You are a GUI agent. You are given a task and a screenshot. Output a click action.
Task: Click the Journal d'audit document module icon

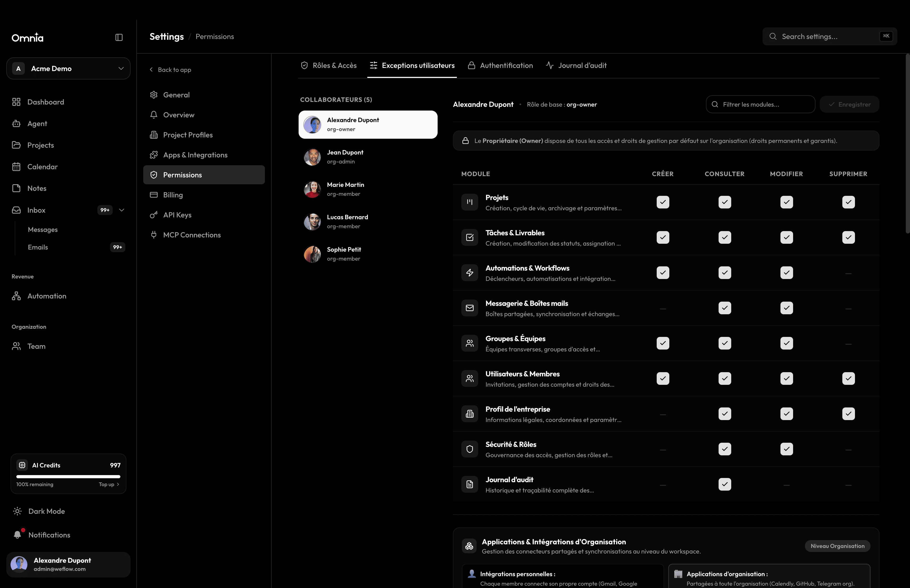click(x=470, y=485)
